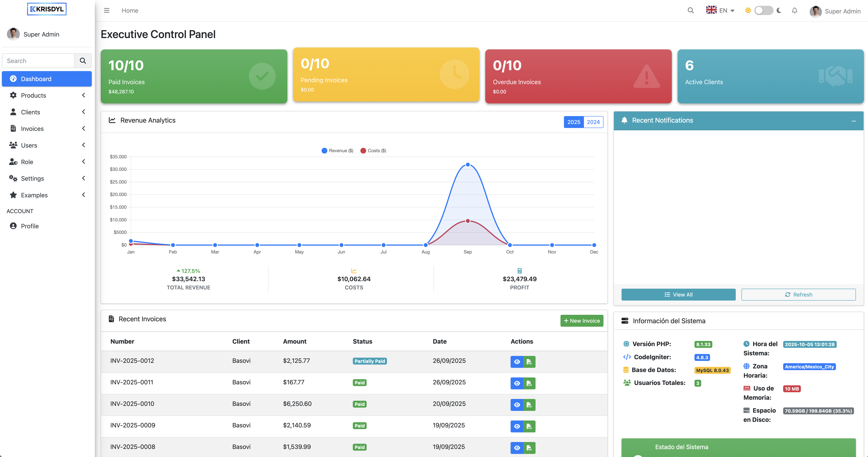Collapse Recent Notifications with minus icon
Viewport: 868px width, 457px height.
(854, 121)
